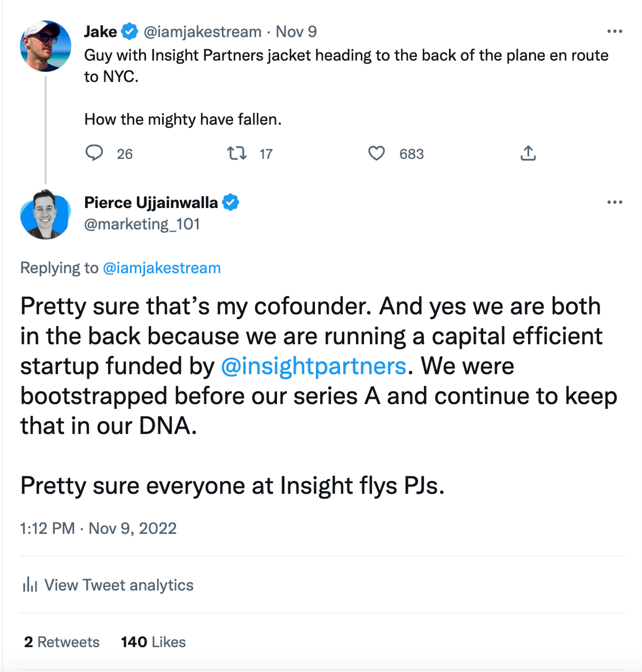This screenshot has height=672, width=642.
Task: Open the @insightpartners mention link
Action: (313, 366)
